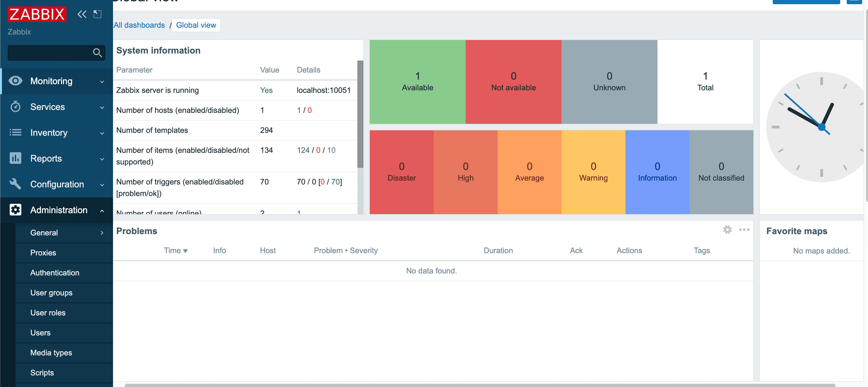Click the Inventory navigation icon
868x387 pixels.
15,132
